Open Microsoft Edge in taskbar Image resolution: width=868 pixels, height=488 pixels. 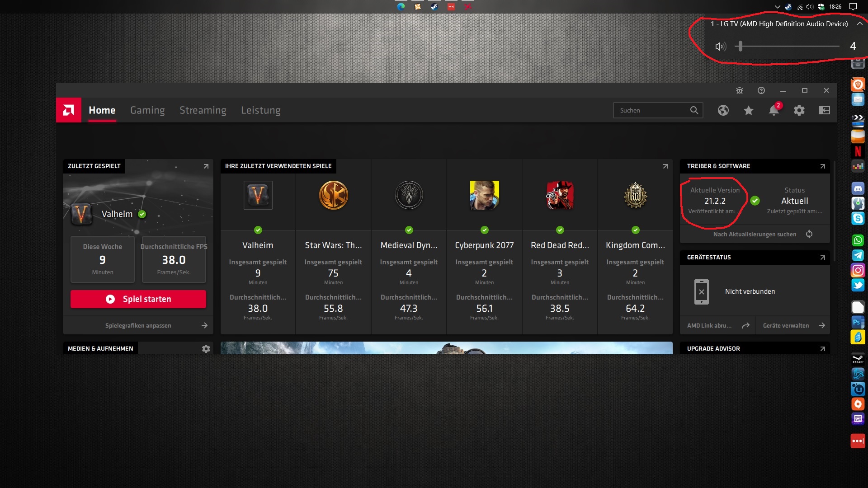[x=401, y=6]
